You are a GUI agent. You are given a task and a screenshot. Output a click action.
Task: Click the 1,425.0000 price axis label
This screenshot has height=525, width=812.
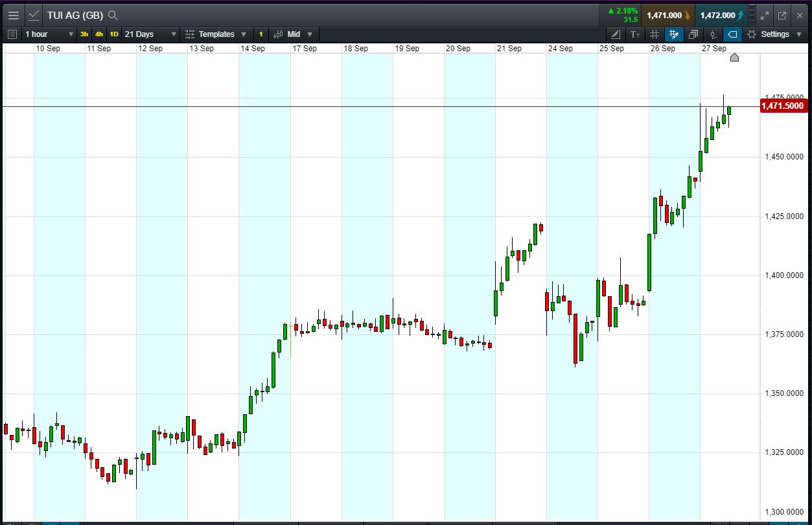(x=784, y=216)
